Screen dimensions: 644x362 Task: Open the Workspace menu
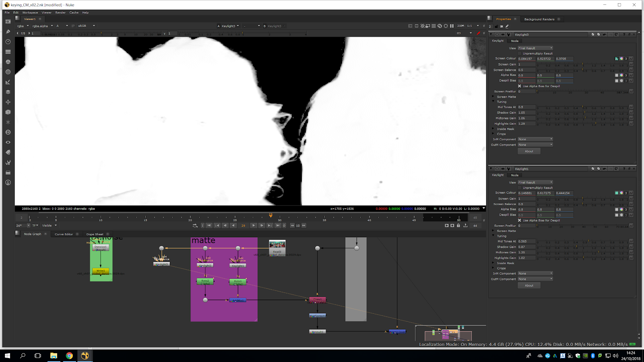[x=30, y=12]
